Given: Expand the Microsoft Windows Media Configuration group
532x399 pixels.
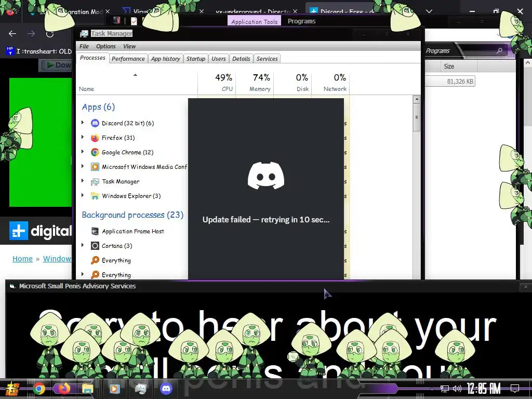Looking at the screenshot, I should tap(83, 167).
